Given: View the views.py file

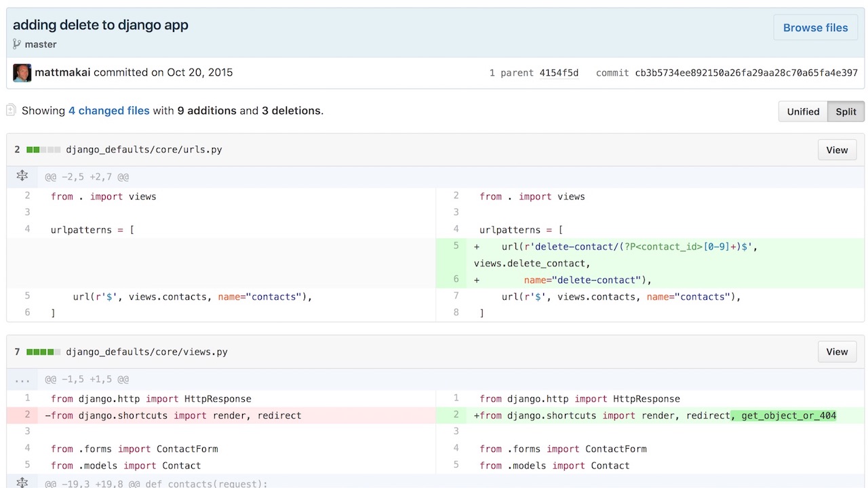Looking at the screenshot, I should [837, 352].
